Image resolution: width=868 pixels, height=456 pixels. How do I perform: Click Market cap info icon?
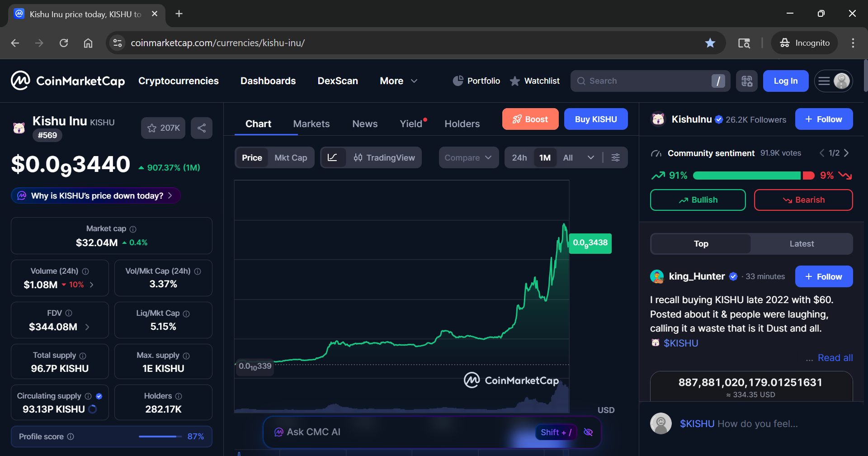[x=133, y=229]
